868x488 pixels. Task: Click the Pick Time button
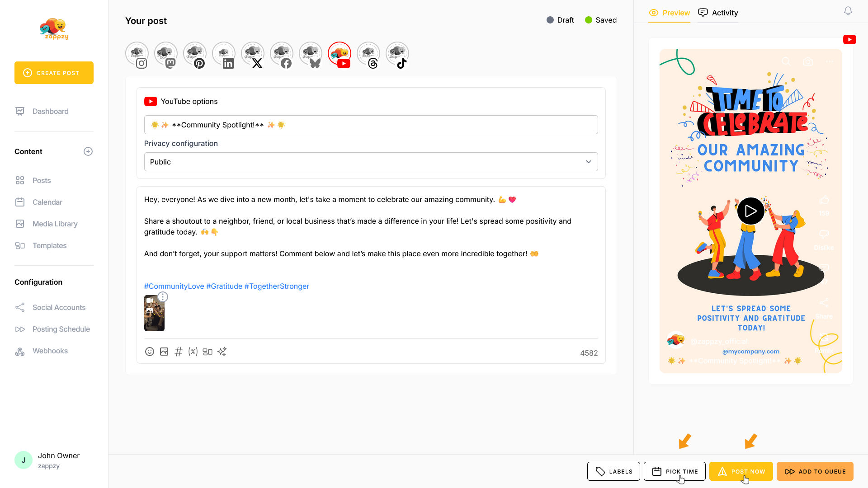(x=675, y=471)
